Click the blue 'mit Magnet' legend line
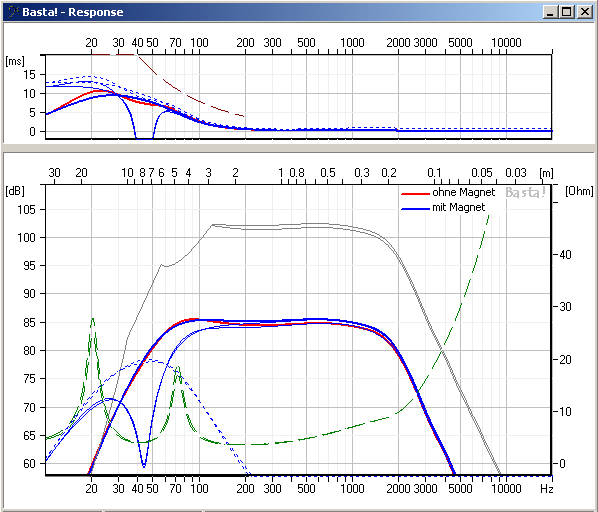Screen dimensions: 598x512 415,209
